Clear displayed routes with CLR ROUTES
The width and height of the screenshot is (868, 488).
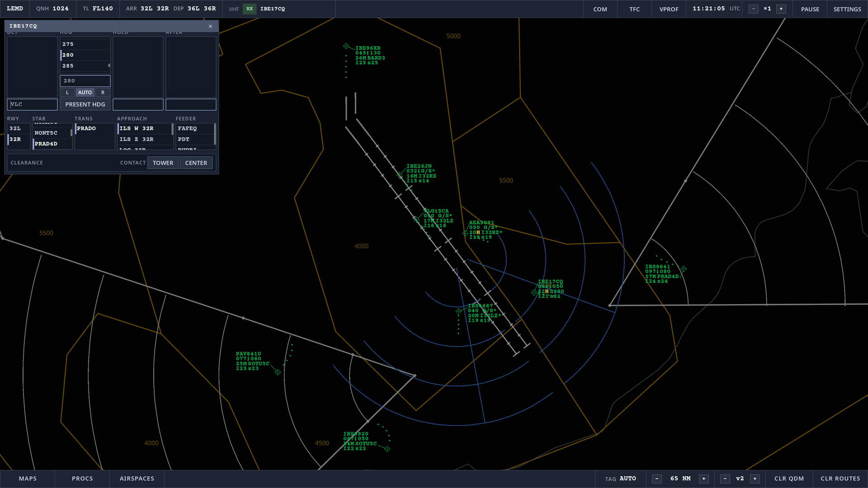coord(840,479)
